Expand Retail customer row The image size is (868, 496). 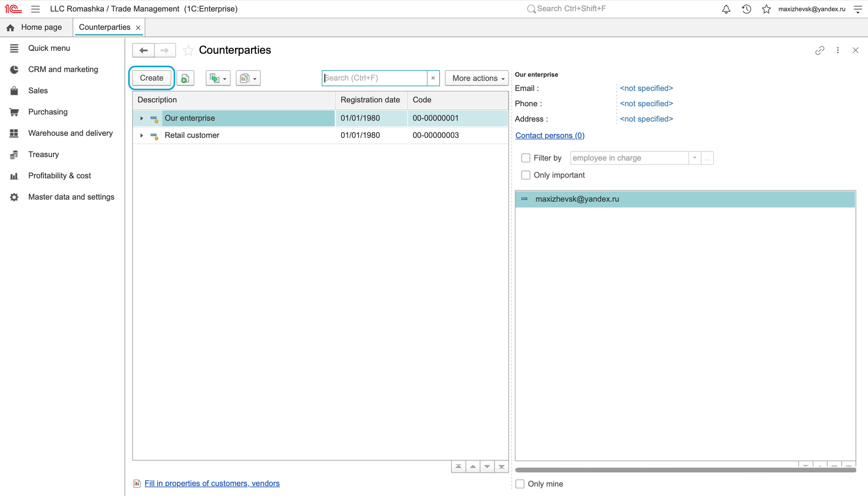coord(142,135)
